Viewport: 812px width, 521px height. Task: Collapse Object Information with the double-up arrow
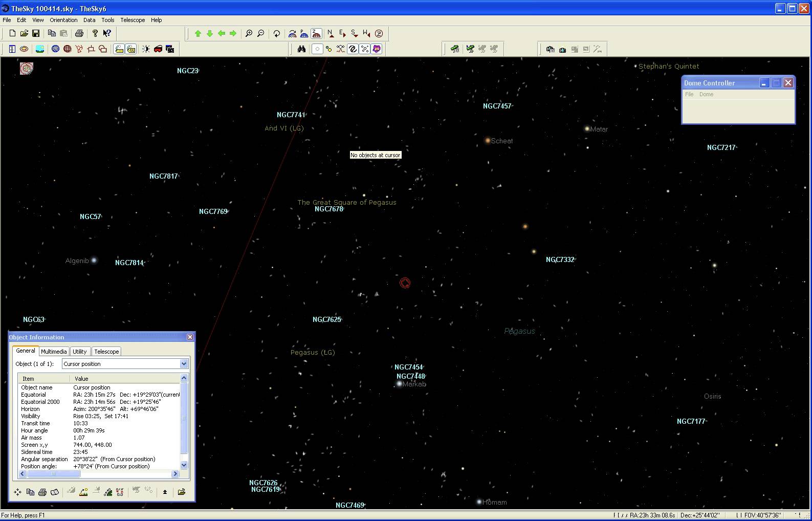(165, 492)
